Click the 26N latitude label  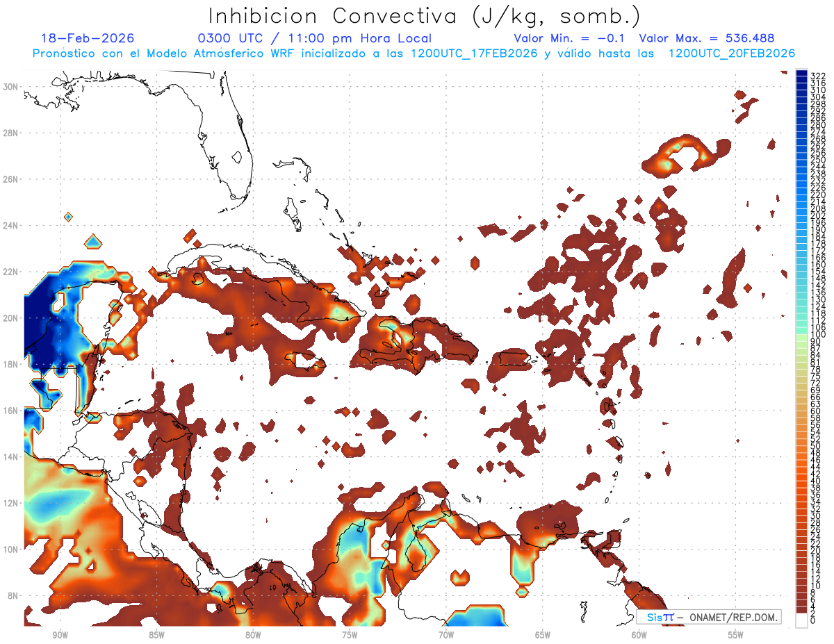[12, 179]
